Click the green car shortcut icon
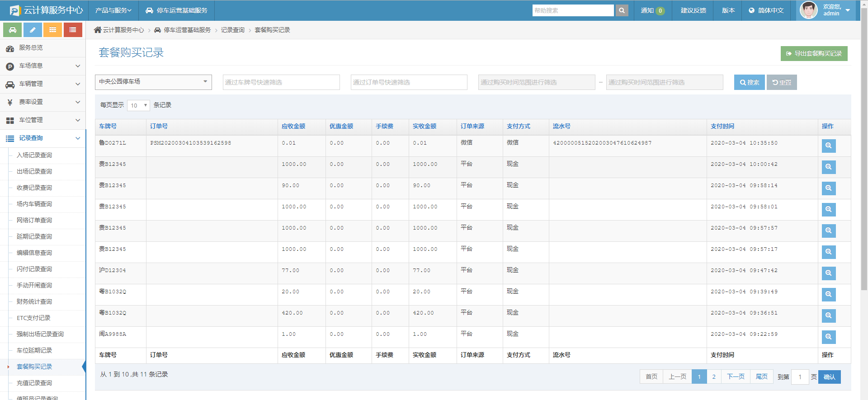 [x=13, y=30]
